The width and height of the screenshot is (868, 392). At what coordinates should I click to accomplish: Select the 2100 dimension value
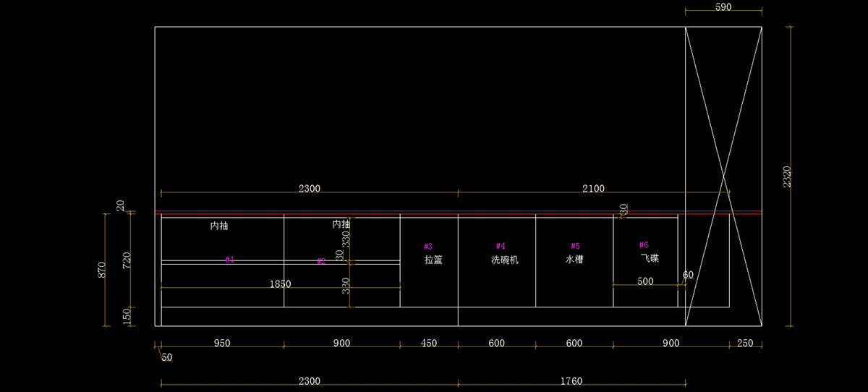coord(593,189)
